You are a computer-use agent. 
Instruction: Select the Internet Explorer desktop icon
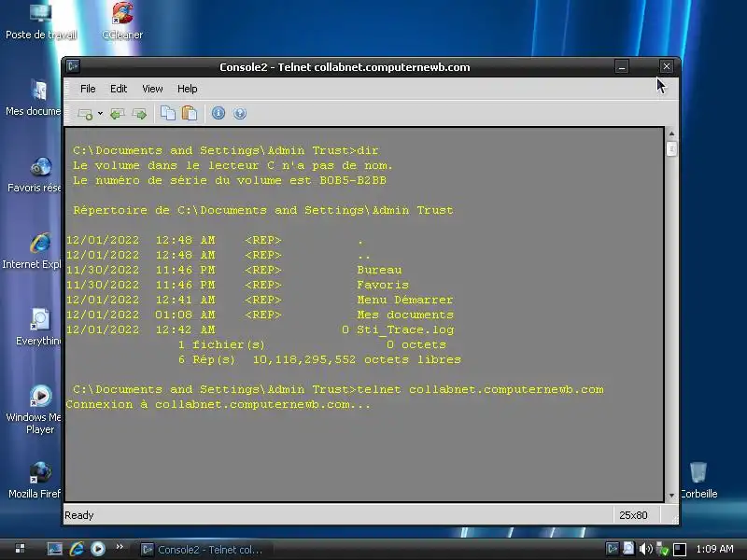[x=32, y=251]
